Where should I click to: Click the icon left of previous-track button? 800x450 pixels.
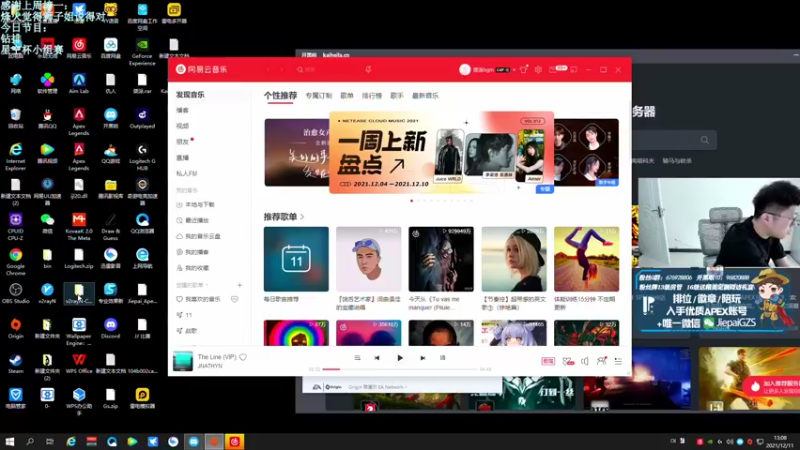click(x=357, y=358)
